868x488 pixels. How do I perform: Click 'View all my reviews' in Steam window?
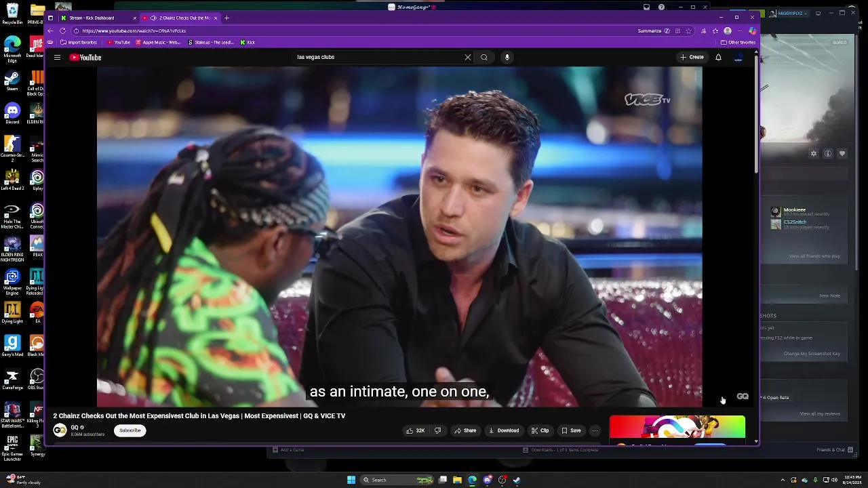820,413
